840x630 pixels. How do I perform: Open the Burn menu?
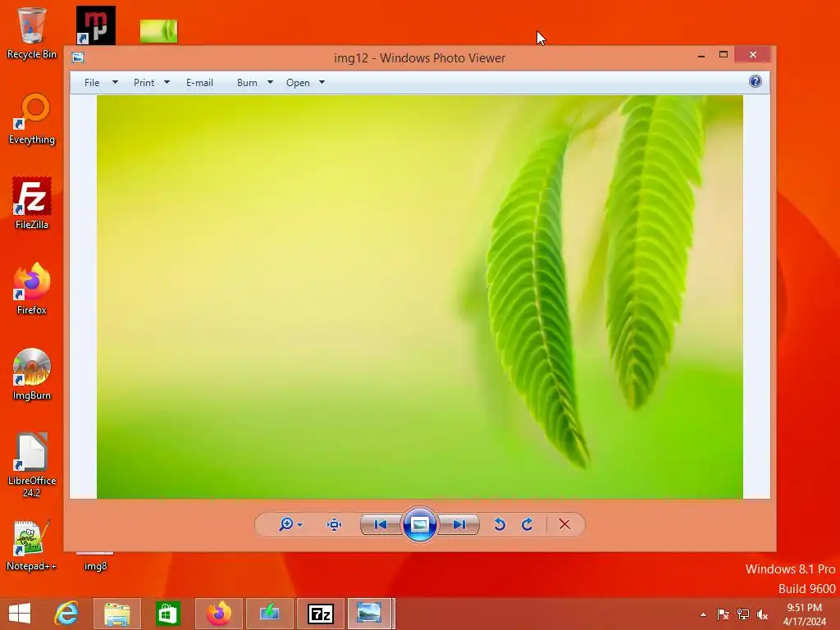[247, 83]
